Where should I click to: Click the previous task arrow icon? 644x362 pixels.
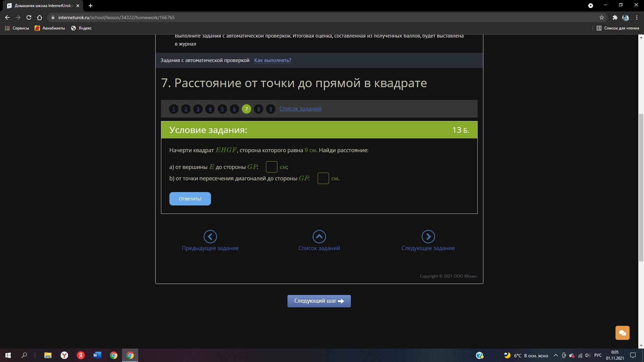coord(210,237)
